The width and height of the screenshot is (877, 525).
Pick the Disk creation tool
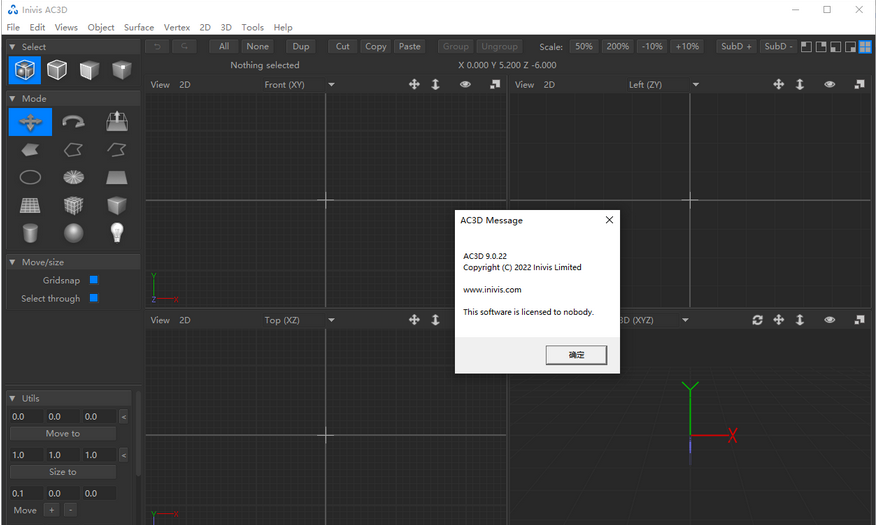tap(73, 178)
